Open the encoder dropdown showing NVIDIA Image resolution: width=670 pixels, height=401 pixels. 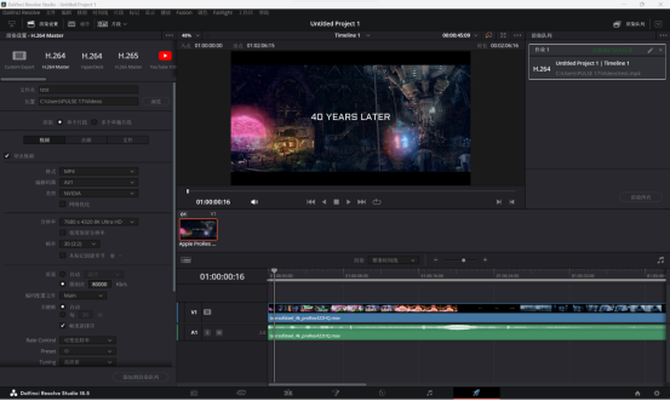click(x=99, y=193)
